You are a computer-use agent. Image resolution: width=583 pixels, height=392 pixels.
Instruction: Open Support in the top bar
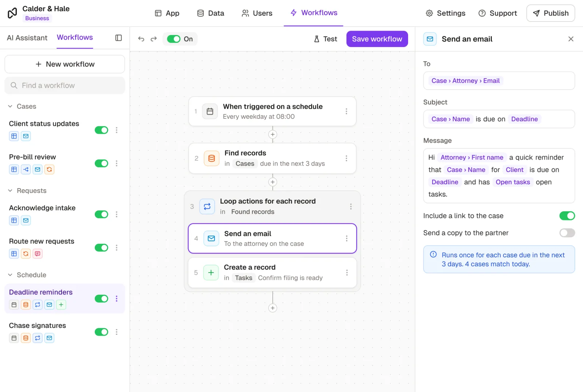point(498,13)
